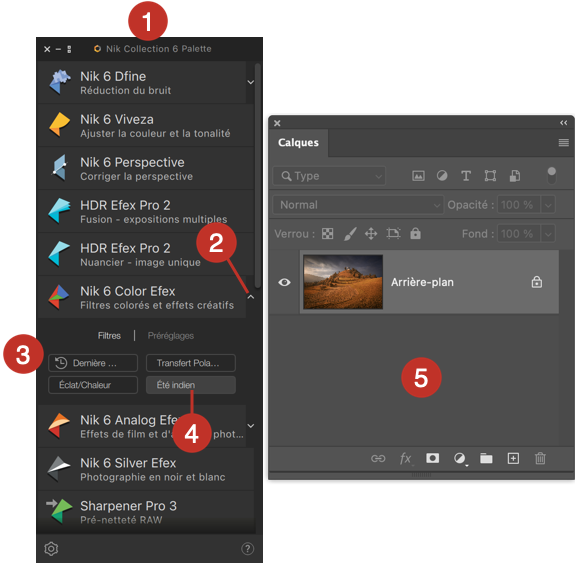This screenshot has width=575, height=563.
Task: Toggle layer filtering switch on/off
Action: (552, 176)
